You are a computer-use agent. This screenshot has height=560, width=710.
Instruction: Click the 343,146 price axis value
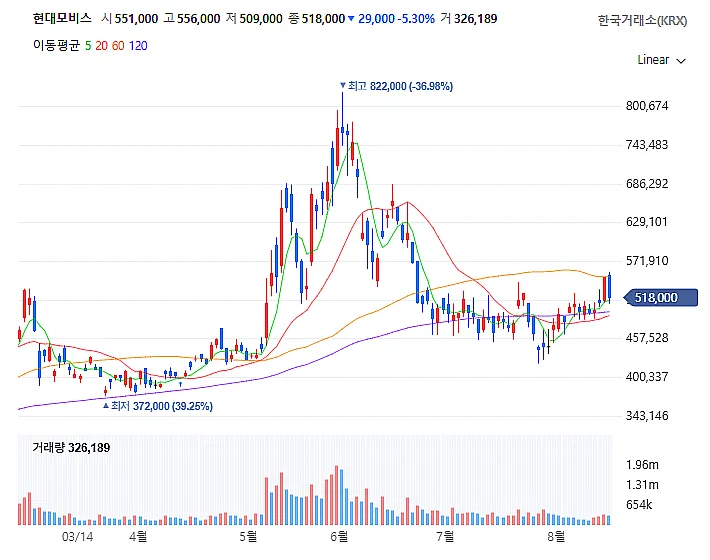coord(647,416)
